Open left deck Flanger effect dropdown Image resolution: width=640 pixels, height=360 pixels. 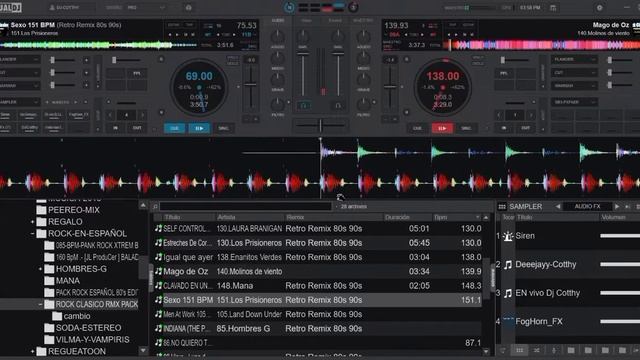[x=20, y=60]
